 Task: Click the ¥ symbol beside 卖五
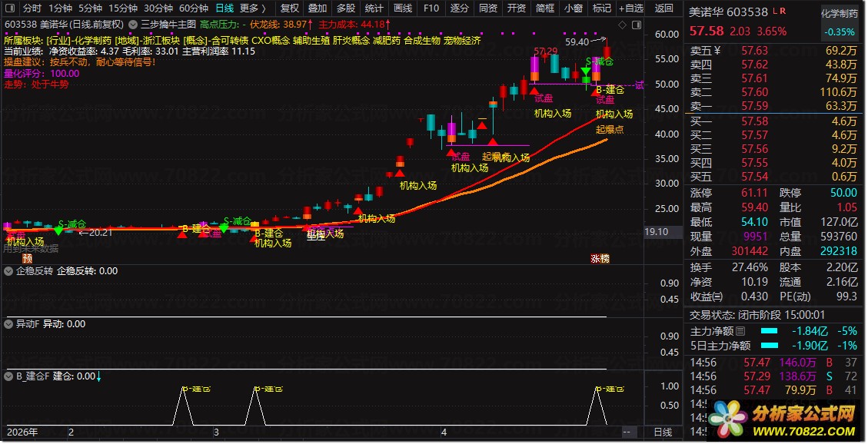(x=717, y=51)
